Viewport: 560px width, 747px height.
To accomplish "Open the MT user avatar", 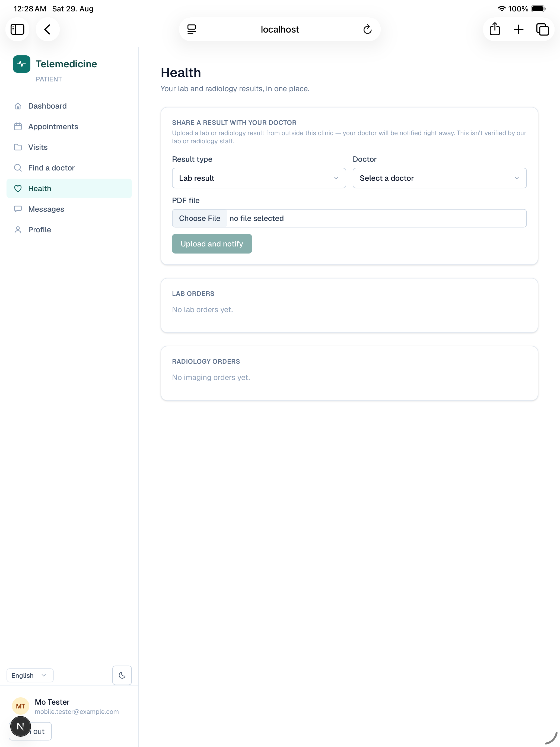I will [21, 706].
